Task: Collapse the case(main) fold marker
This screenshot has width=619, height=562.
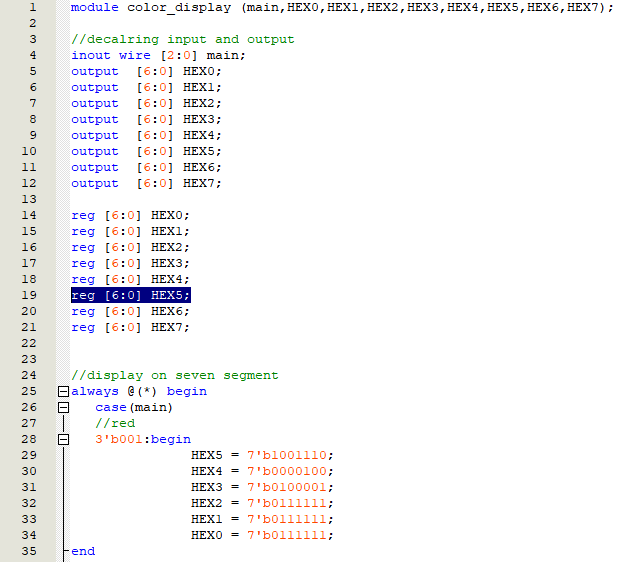Action: pyautogui.click(x=64, y=407)
